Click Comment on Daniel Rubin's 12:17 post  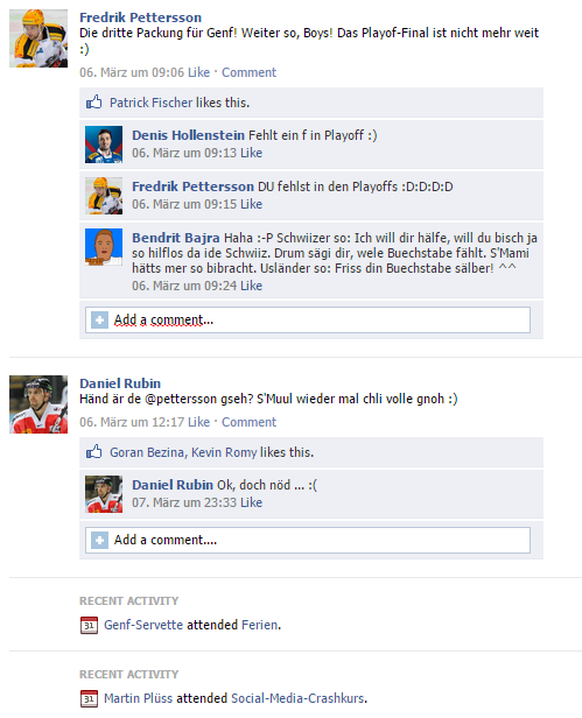[x=249, y=422]
